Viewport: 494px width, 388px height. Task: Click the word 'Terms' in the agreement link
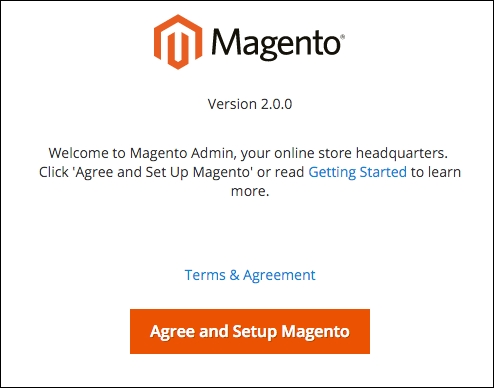tap(205, 275)
